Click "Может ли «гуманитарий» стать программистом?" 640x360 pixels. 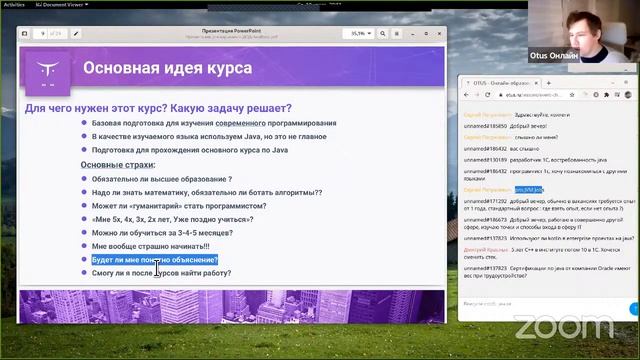click(x=179, y=206)
